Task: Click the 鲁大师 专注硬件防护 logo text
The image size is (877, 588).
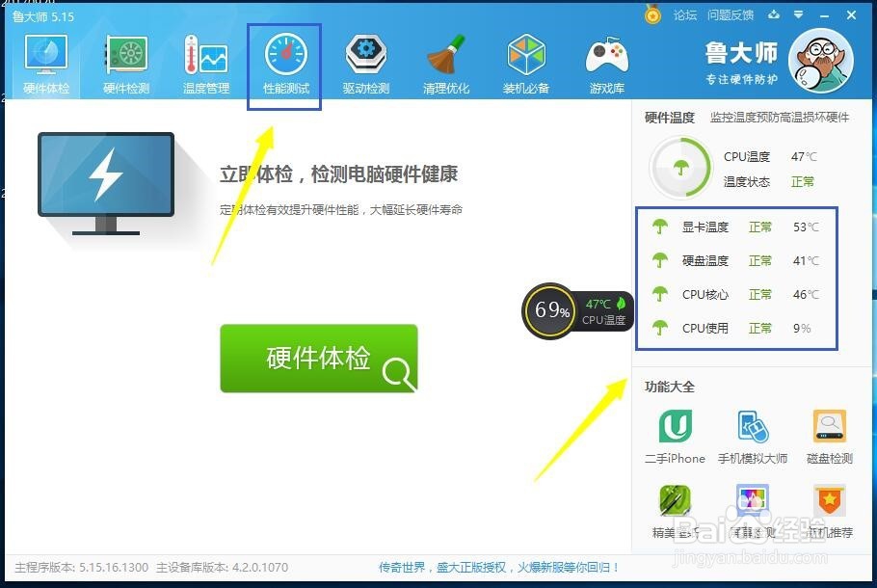Action: [x=741, y=63]
